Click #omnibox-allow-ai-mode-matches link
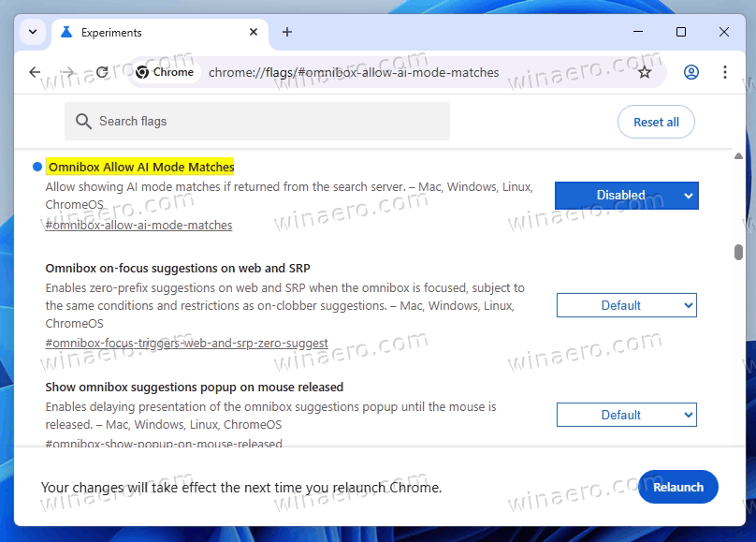756x542 pixels. coord(138,225)
